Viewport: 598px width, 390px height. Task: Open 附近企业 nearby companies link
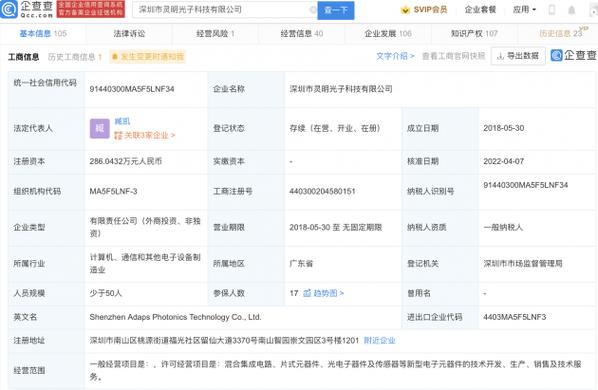coord(379,340)
